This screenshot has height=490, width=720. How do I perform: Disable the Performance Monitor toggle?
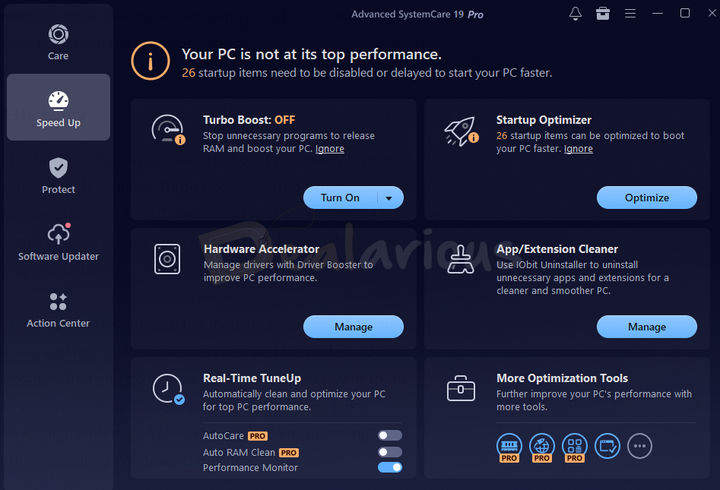click(x=390, y=467)
